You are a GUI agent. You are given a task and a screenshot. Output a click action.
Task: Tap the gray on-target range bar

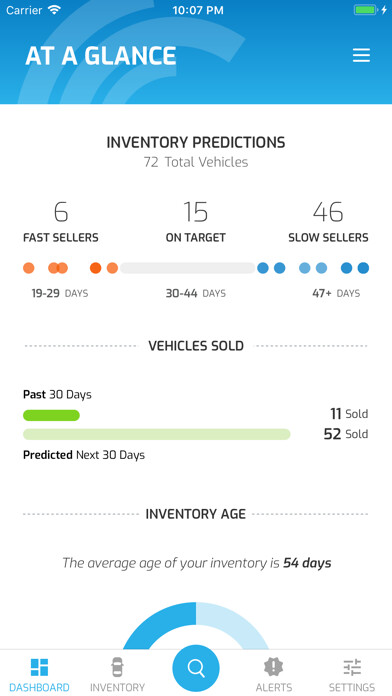pyautogui.click(x=188, y=268)
